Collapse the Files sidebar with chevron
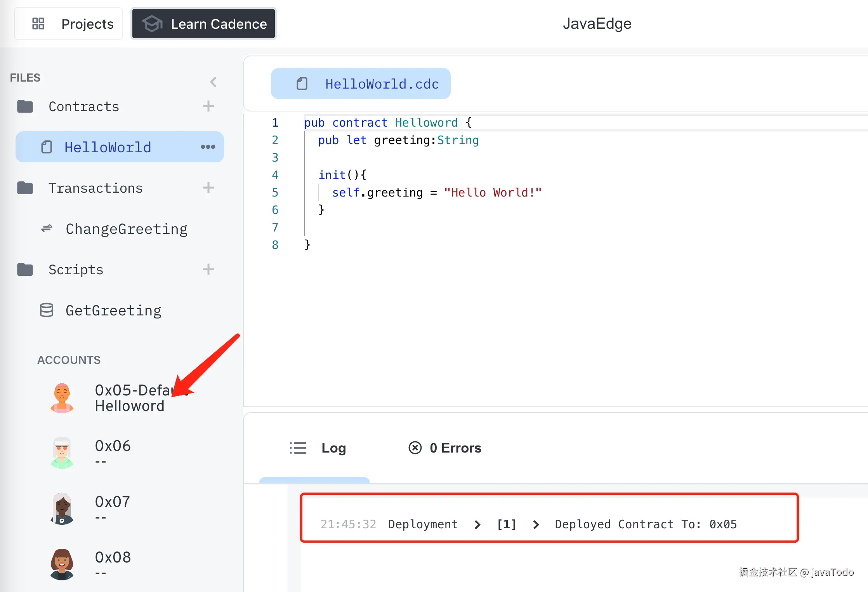868x592 pixels. coord(213,82)
